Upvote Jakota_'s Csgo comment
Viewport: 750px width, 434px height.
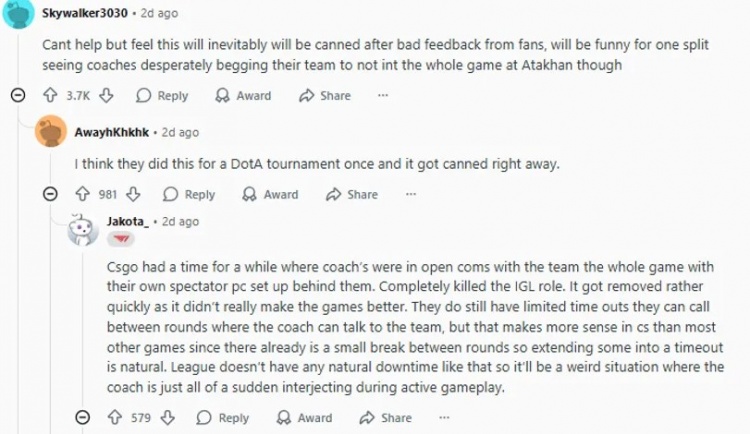point(117,418)
